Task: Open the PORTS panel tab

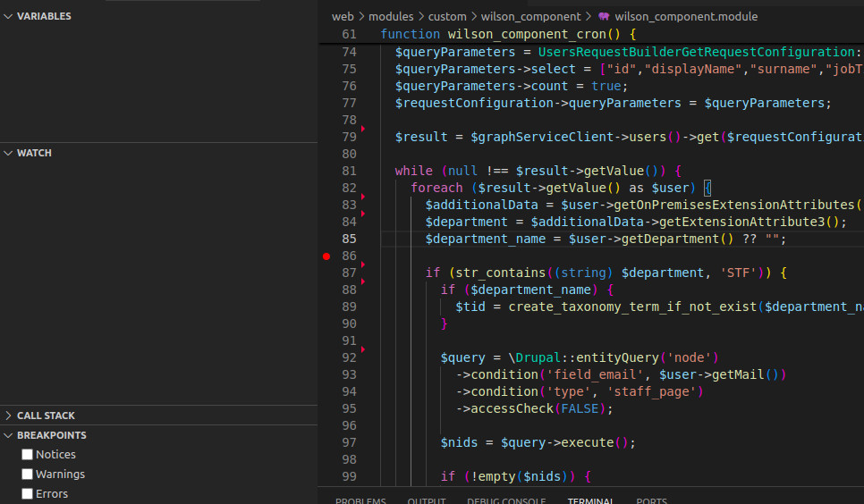Action: tap(651, 500)
